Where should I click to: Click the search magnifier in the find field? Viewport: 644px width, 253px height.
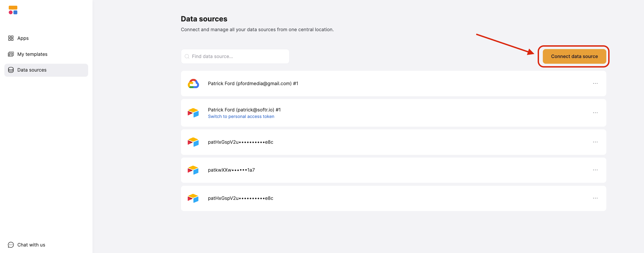point(187,56)
